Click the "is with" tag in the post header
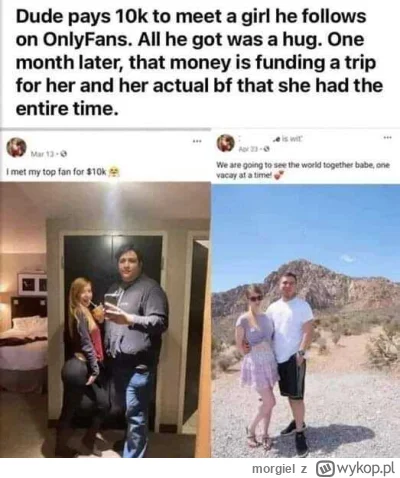 click(x=287, y=136)
